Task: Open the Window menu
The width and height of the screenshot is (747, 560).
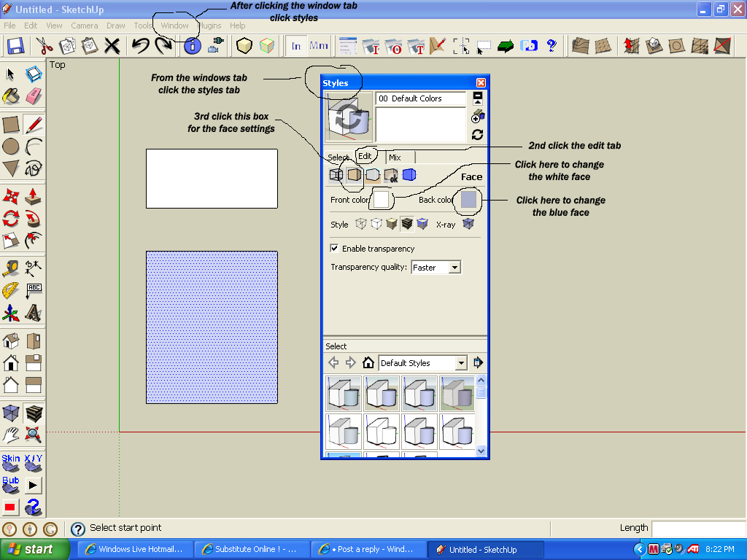Action: (174, 26)
